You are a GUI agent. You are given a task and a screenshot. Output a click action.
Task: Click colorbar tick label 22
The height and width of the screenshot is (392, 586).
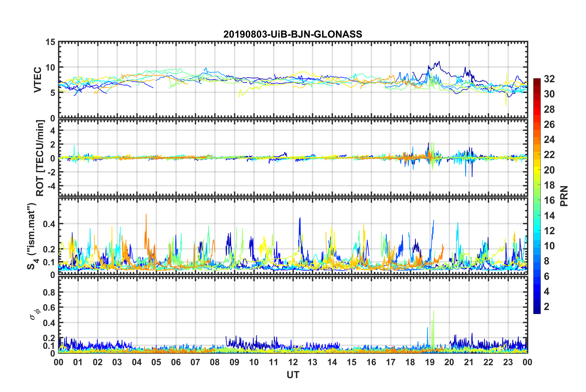click(x=549, y=155)
